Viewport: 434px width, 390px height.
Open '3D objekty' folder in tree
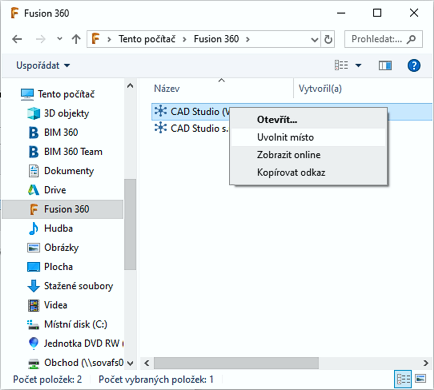pos(66,113)
